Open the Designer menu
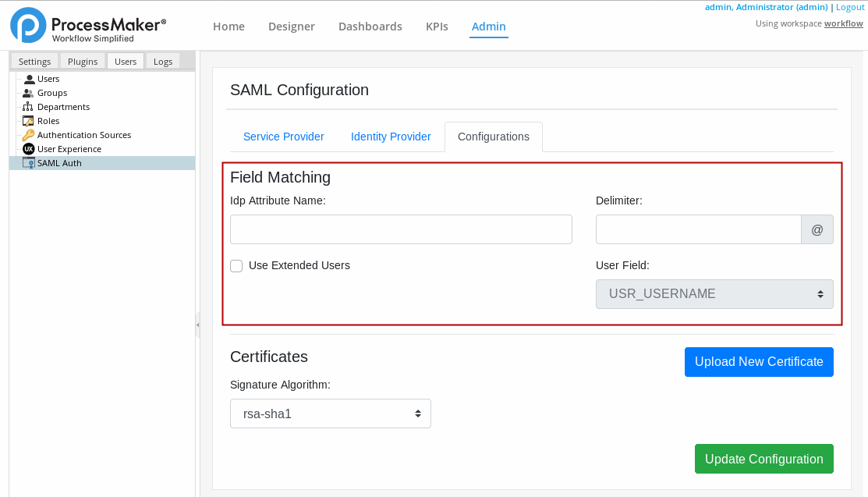 click(291, 27)
